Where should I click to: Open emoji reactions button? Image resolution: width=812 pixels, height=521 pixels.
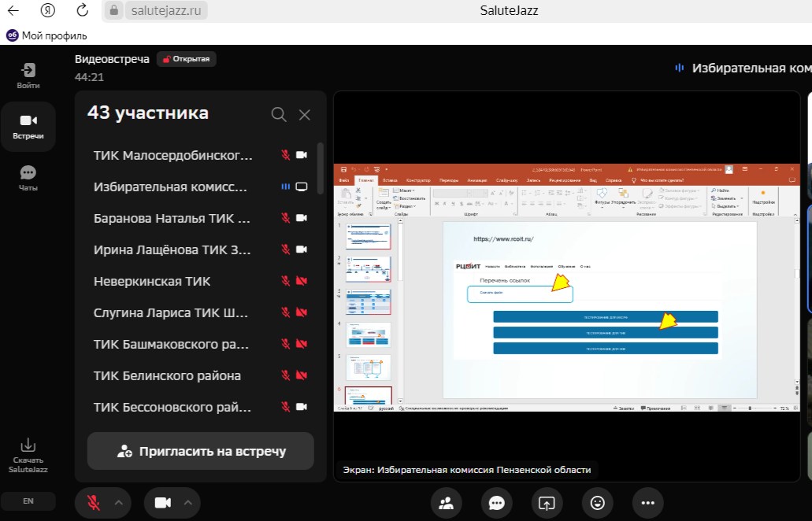point(598,503)
